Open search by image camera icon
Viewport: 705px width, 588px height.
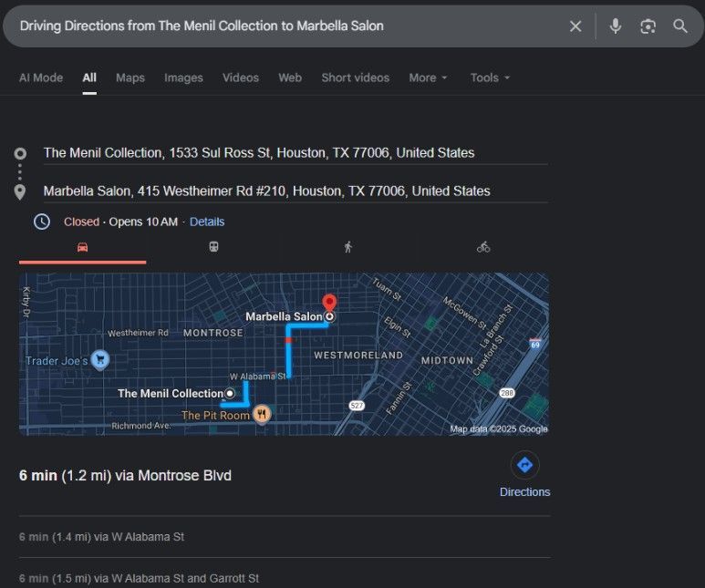click(648, 26)
